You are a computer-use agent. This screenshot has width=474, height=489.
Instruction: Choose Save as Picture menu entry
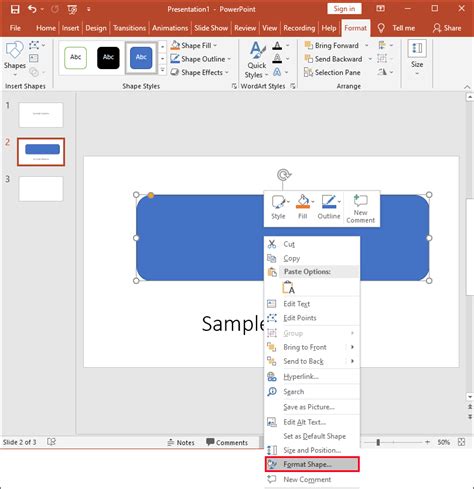point(312,407)
